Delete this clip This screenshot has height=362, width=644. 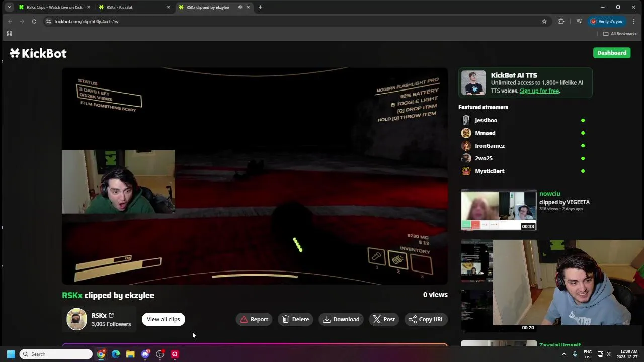295,319
